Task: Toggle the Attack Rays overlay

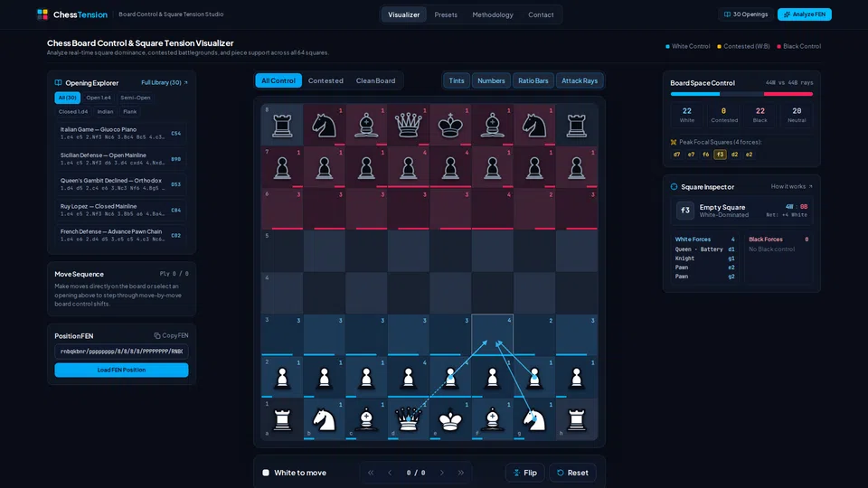Action: tap(580, 80)
